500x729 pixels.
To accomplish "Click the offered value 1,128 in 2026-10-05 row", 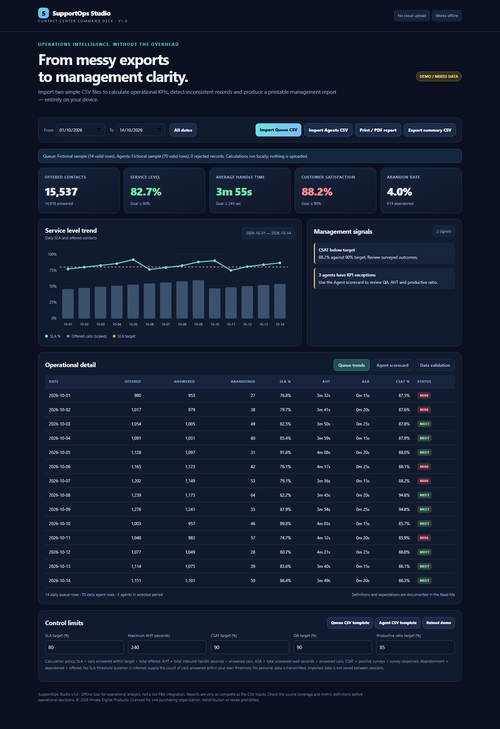I will click(136, 452).
